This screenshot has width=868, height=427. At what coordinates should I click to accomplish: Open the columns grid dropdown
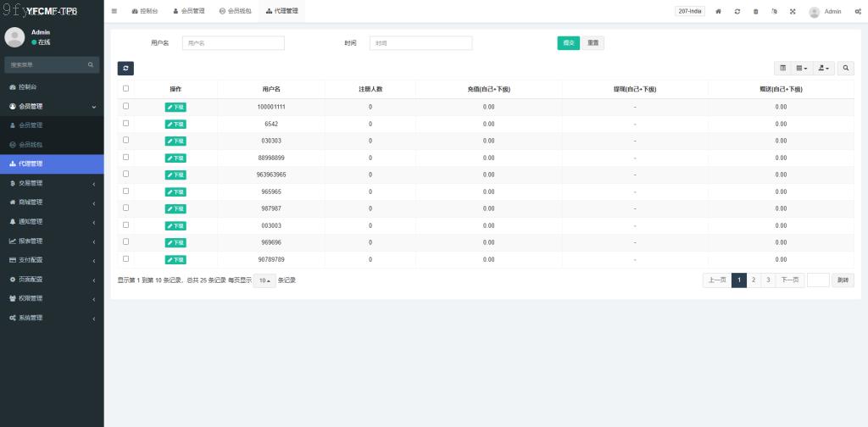(801, 68)
